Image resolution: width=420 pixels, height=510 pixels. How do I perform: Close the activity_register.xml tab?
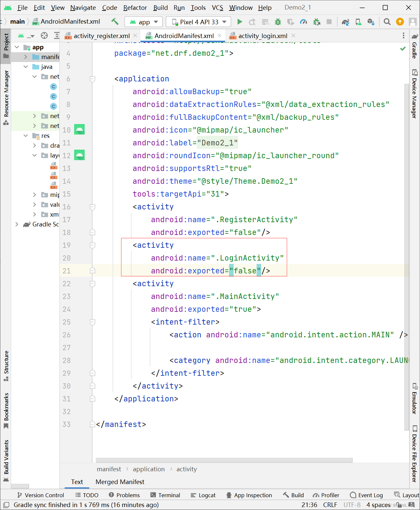point(136,35)
